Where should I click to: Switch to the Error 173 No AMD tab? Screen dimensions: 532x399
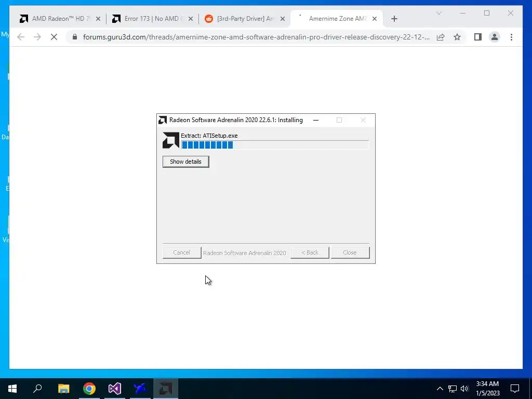(152, 19)
